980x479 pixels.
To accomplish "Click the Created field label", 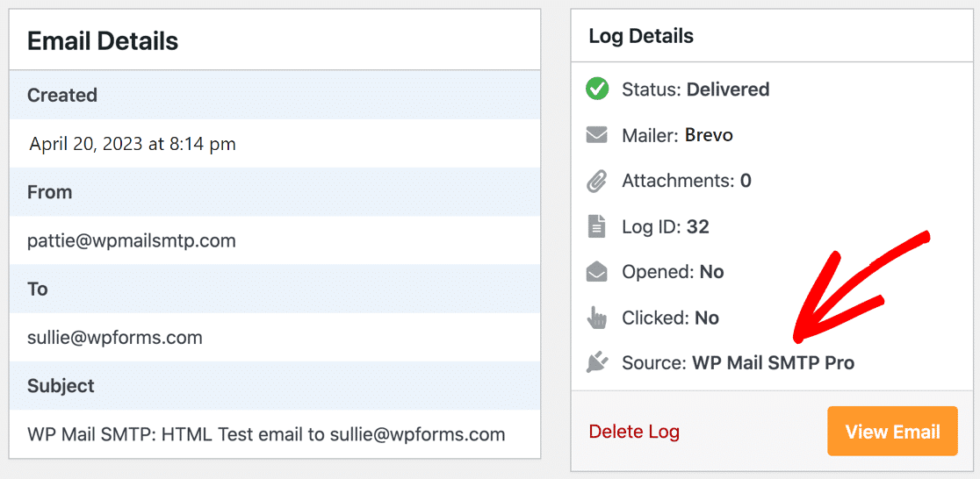I will point(62,95).
